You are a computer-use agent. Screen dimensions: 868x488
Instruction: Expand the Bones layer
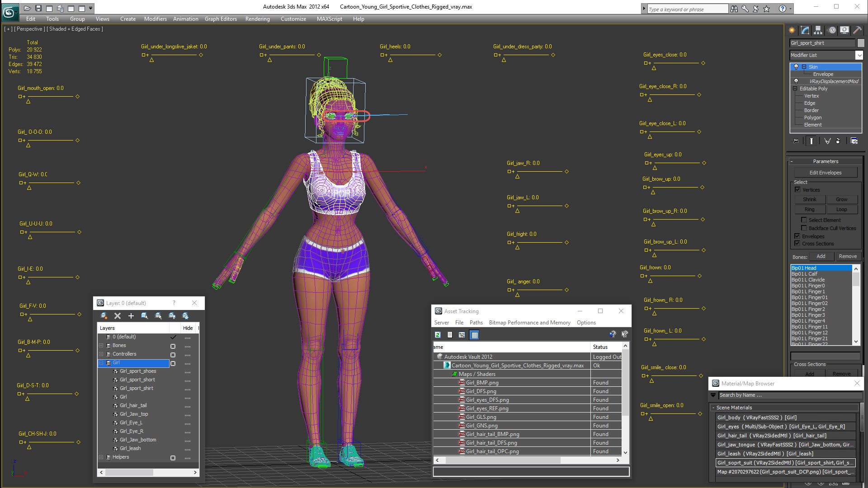pos(101,346)
